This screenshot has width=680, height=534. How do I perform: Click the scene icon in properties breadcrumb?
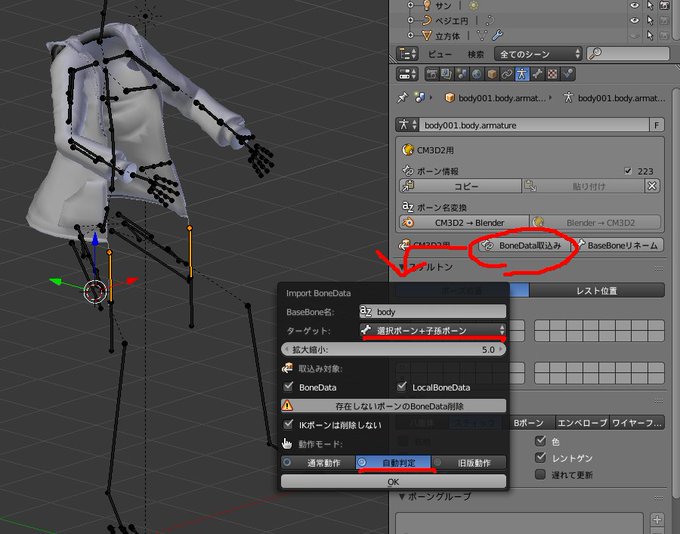coord(419,98)
